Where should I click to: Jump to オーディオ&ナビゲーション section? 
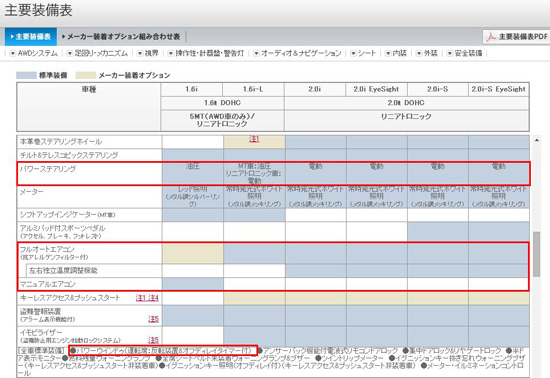pos(297,53)
